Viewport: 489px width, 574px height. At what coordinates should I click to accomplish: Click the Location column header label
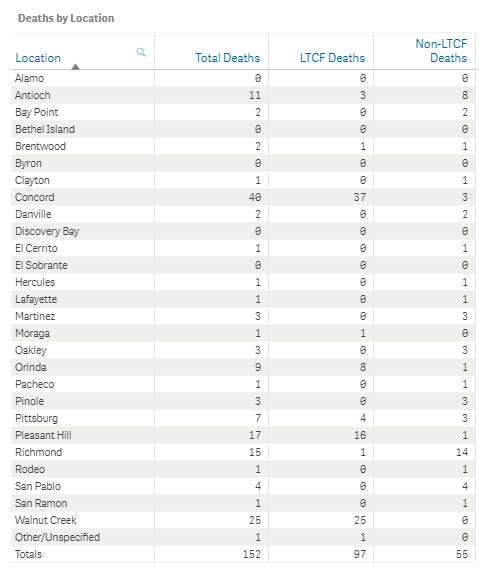tap(38, 58)
